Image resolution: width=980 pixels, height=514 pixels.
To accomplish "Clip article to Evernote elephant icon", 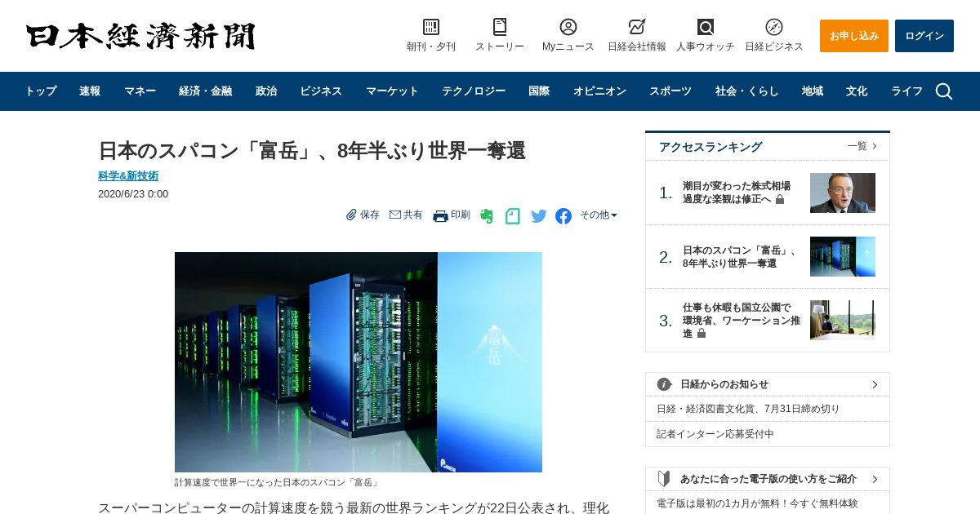I will [x=487, y=216].
